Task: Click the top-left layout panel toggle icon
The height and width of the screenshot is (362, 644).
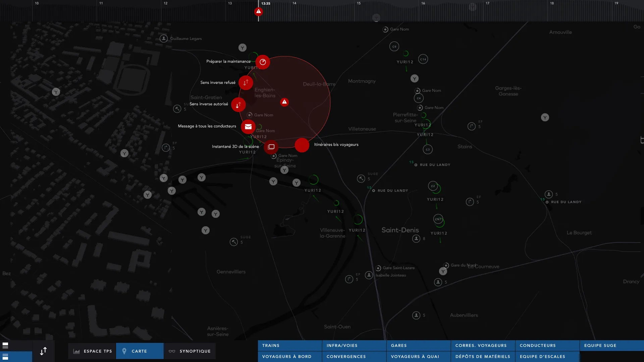Action: 5,345
